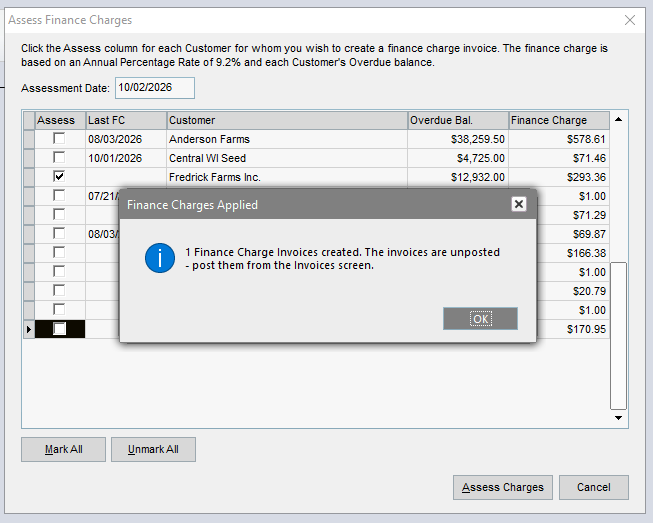Screen dimensions: 653x523
Task: Check Assess box for Anderson Farms
Action: coord(59,139)
